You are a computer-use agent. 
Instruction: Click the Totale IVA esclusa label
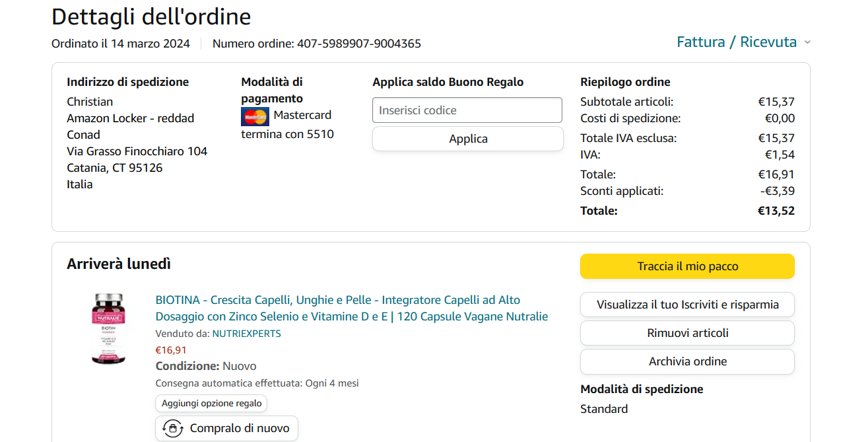coord(628,138)
